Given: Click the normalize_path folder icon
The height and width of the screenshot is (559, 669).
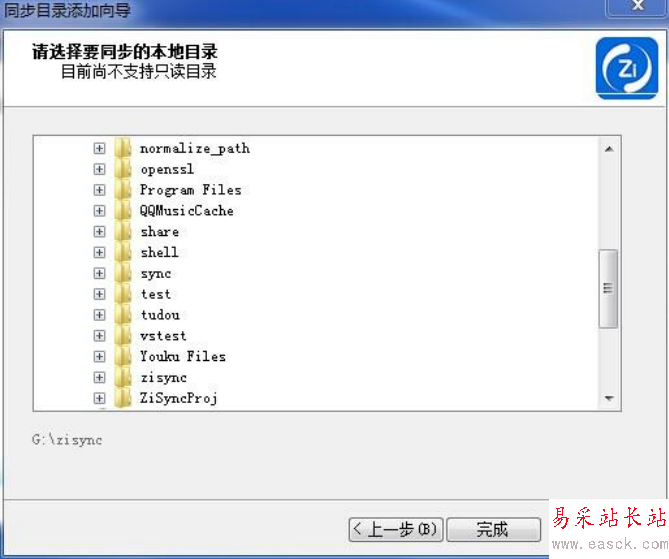Looking at the screenshot, I should [x=123, y=148].
